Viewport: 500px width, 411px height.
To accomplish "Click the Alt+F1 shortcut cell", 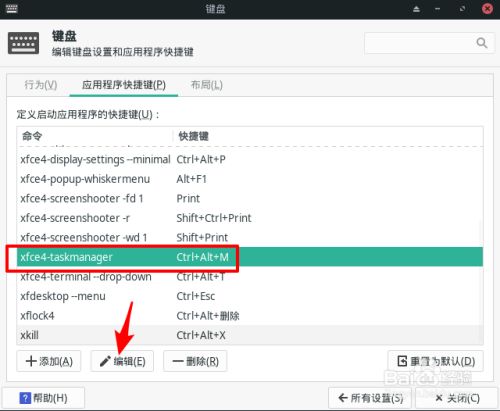I will coord(192,179).
